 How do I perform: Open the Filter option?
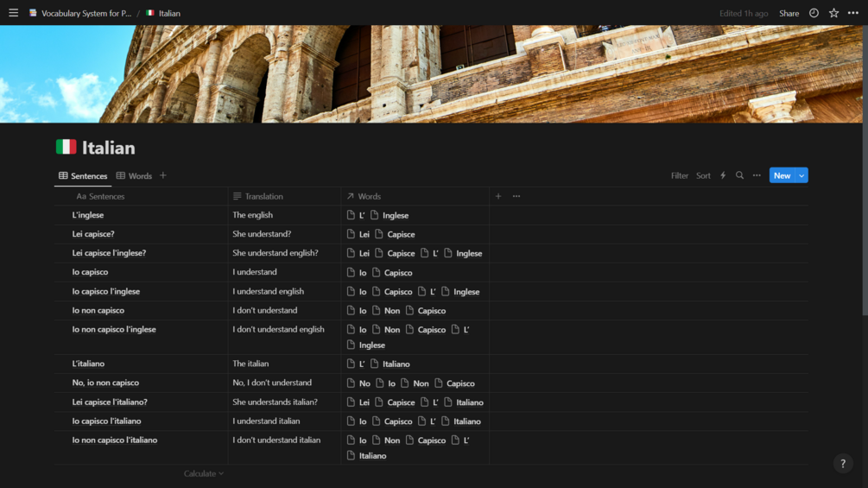coord(679,175)
